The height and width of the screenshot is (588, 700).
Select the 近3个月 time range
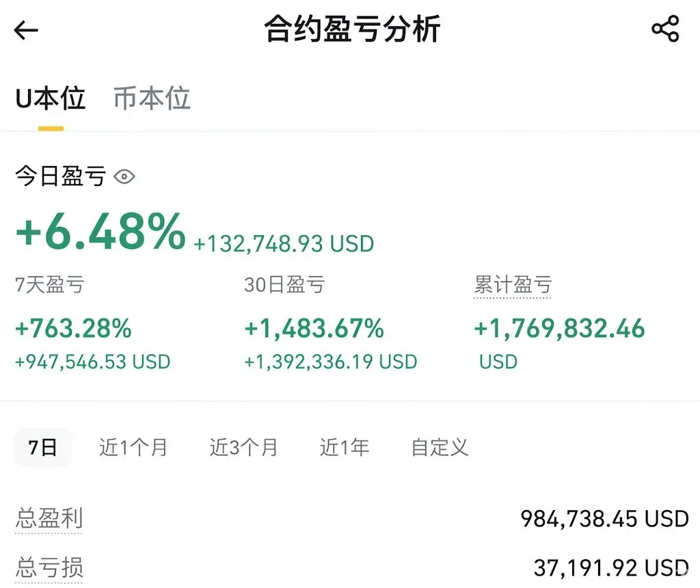click(x=244, y=447)
